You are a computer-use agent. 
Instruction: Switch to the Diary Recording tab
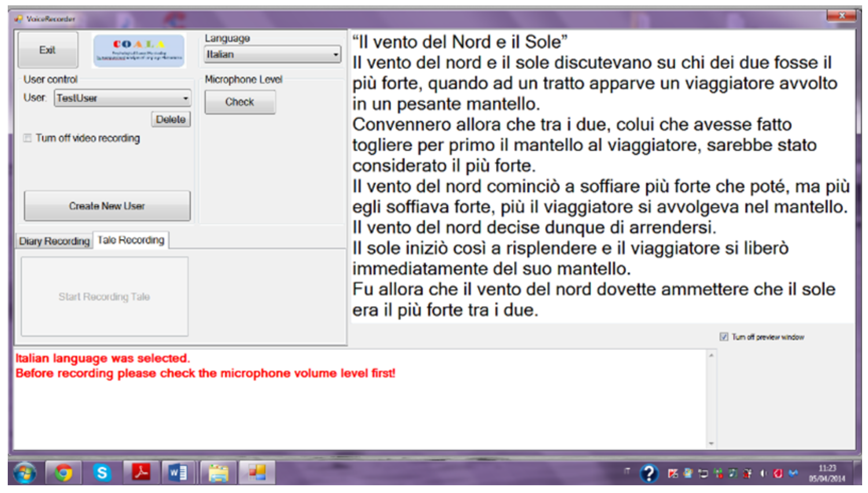point(54,241)
